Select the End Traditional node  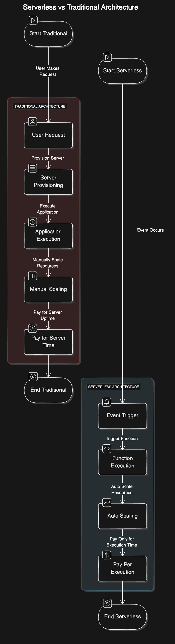tap(48, 390)
